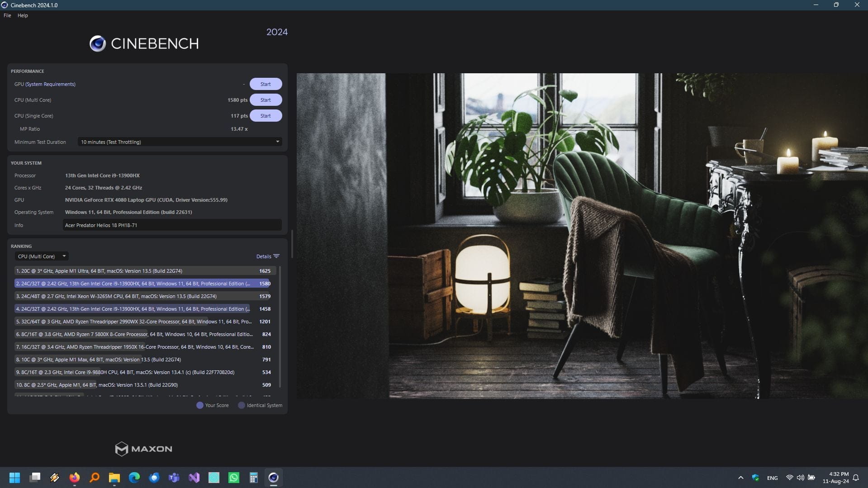Show hidden system tray icons
The image size is (868, 488).
click(741, 478)
